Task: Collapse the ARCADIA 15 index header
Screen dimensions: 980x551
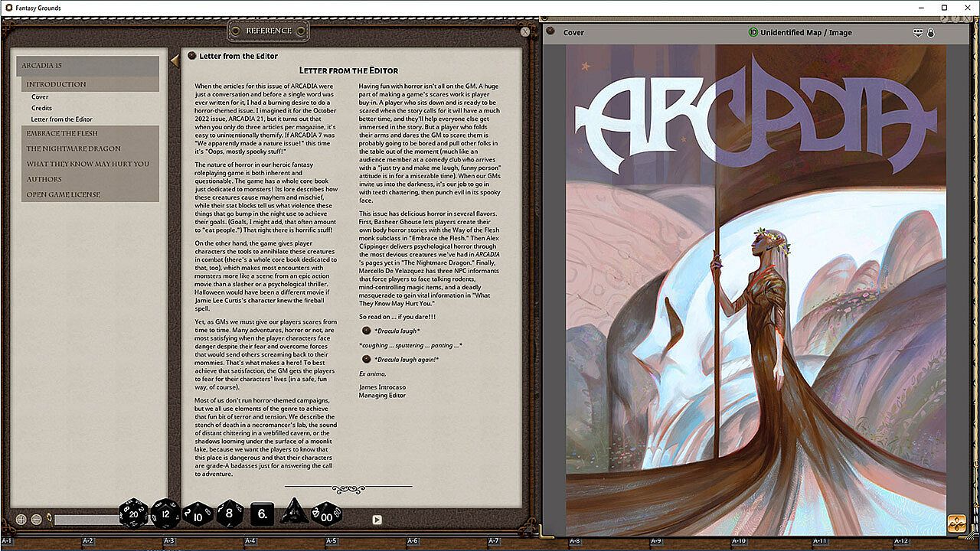Action: [87, 66]
